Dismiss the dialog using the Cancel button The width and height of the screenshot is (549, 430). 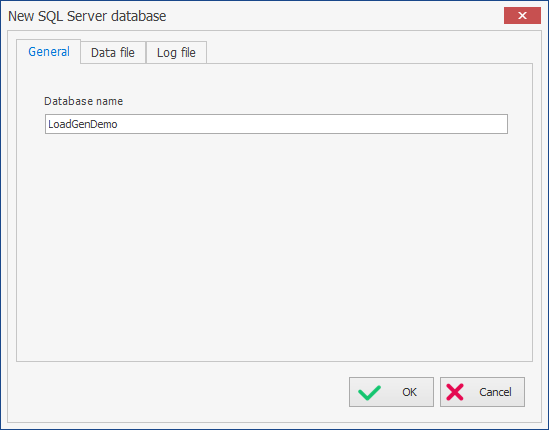pyautogui.click(x=482, y=392)
